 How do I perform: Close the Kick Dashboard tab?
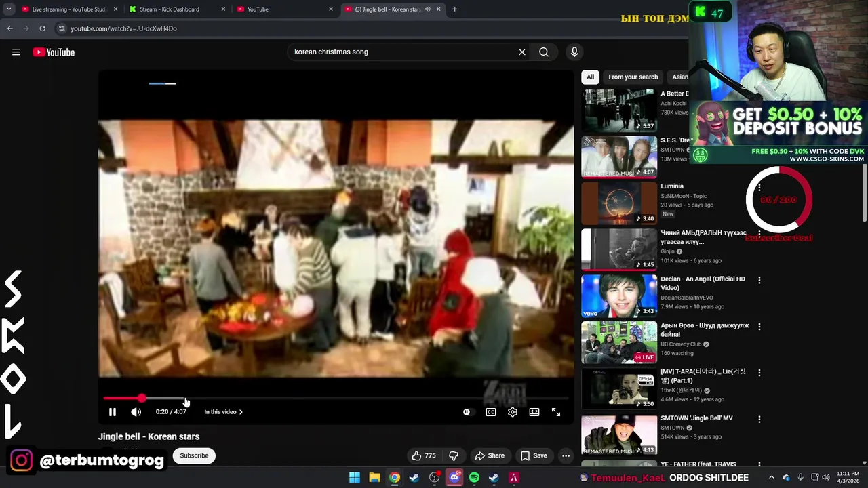[x=224, y=9]
